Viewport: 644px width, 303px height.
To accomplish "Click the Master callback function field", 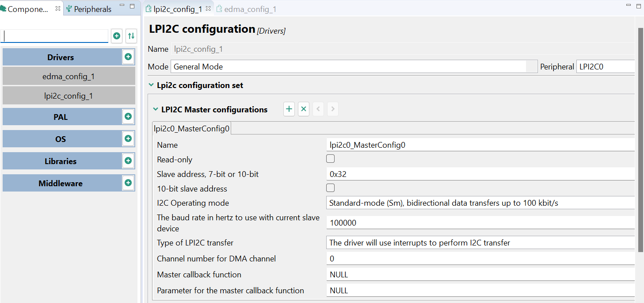I will (480, 275).
